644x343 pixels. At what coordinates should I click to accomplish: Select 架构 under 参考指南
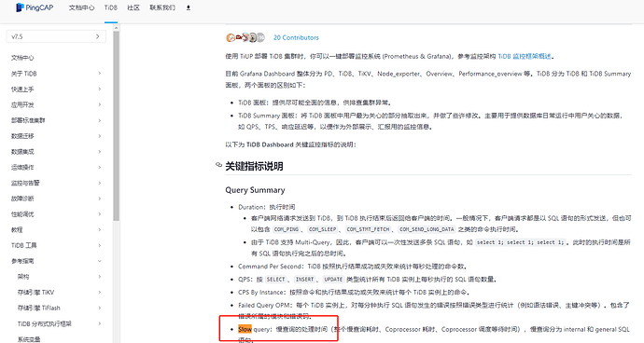23,277
